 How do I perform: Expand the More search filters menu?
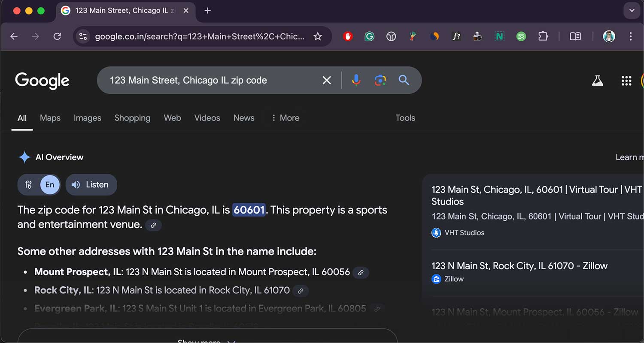(x=285, y=118)
